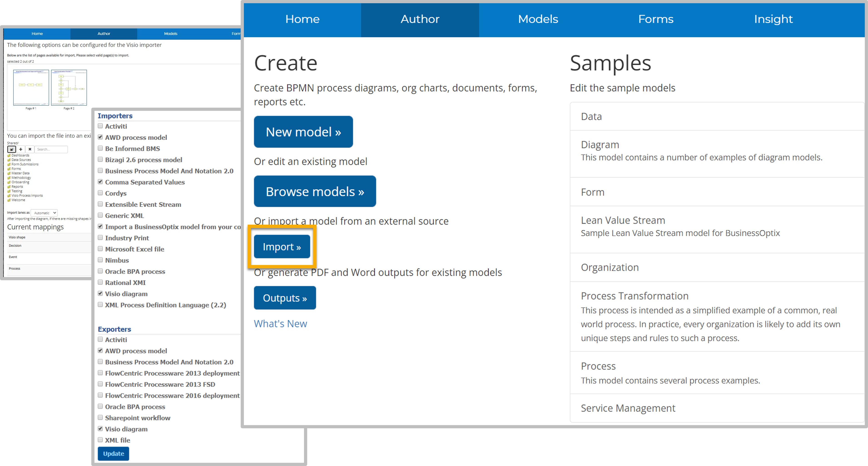Click the plus add-folder icon button
868x466 pixels.
point(21,149)
